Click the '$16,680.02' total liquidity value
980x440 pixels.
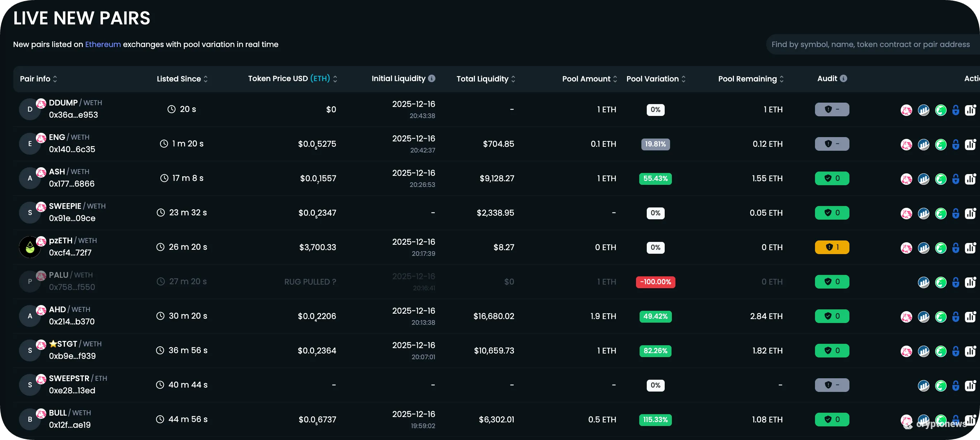point(494,316)
